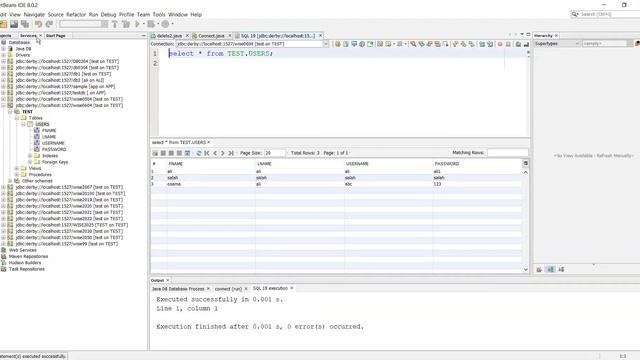The width and height of the screenshot is (640, 360).
Task: Open the Refactor menu
Action: click(x=76, y=14)
